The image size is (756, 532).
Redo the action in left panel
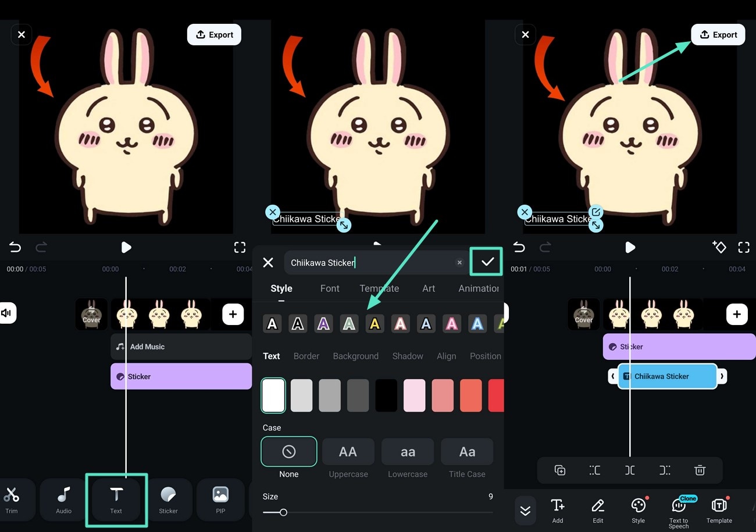pyautogui.click(x=41, y=248)
